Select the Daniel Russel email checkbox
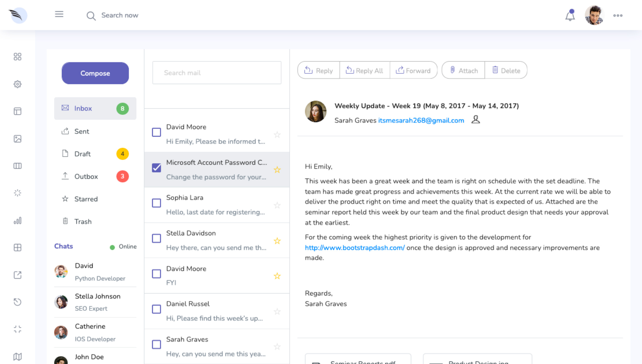Viewport: 642px width, 364px height. pyautogui.click(x=156, y=309)
